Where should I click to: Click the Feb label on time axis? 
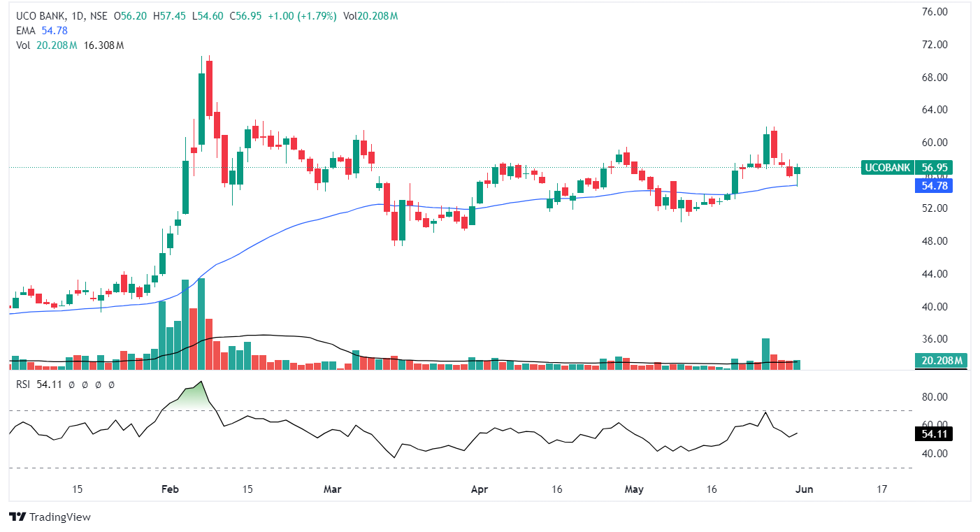click(170, 489)
